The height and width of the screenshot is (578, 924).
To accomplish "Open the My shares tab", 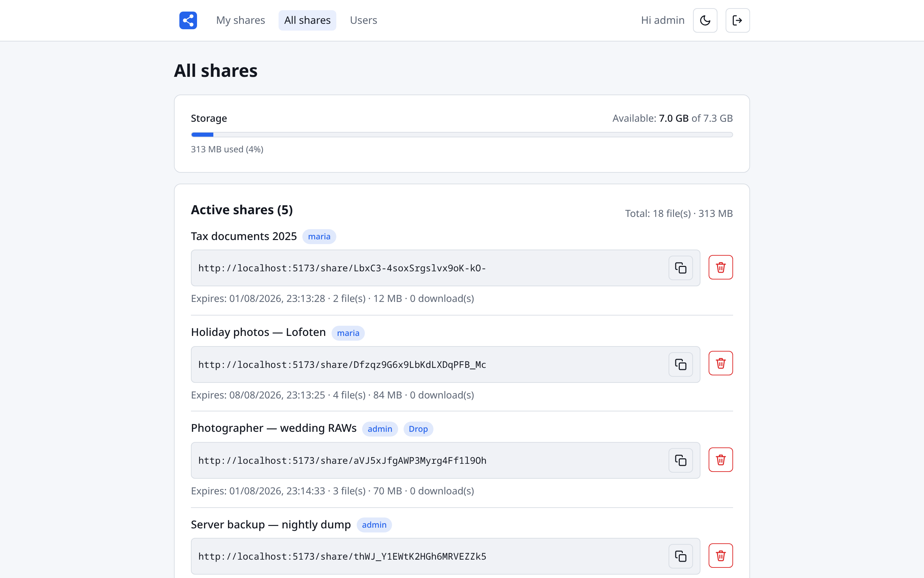I will (x=241, y=20).
